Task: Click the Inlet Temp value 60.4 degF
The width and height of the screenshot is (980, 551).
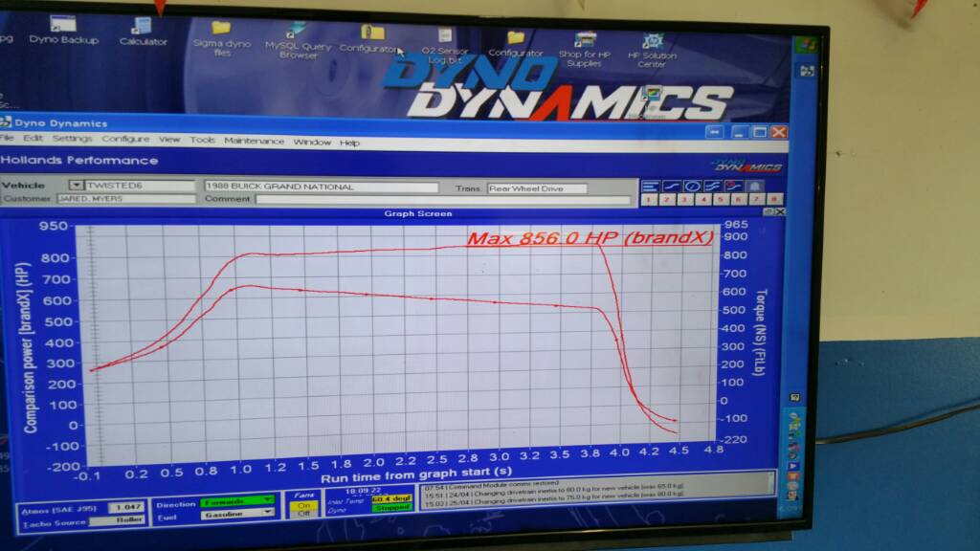Action: point(391,499)
